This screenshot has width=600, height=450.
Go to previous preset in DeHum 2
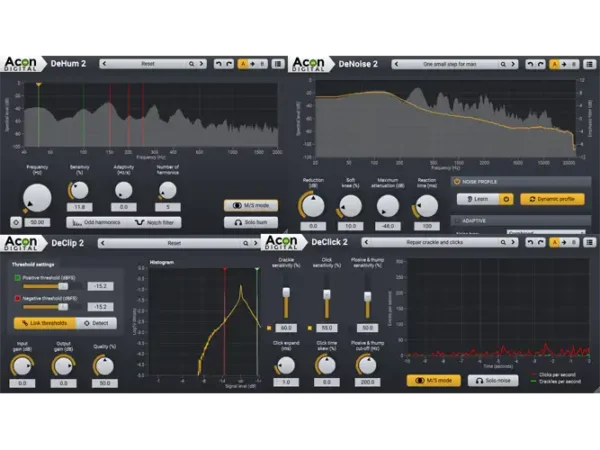[104, 64]
